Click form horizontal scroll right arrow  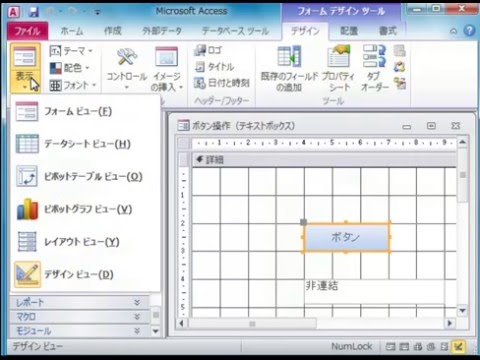[450, 323]
